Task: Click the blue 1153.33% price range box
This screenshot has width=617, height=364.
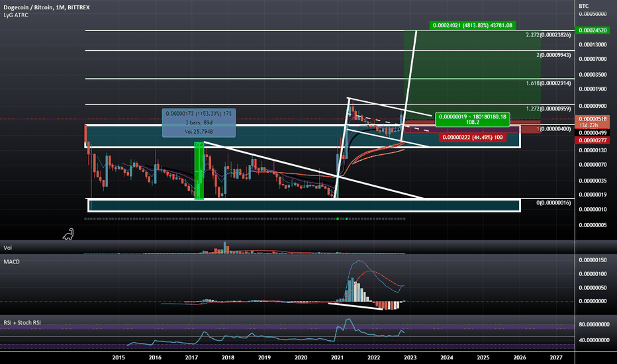Action: click(x=199, y=123)
